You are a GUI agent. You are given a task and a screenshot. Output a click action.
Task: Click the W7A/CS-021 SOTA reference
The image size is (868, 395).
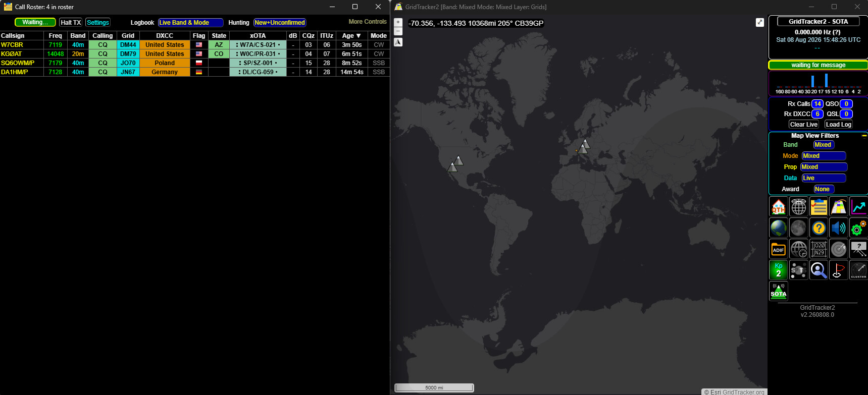coord(258,45)
